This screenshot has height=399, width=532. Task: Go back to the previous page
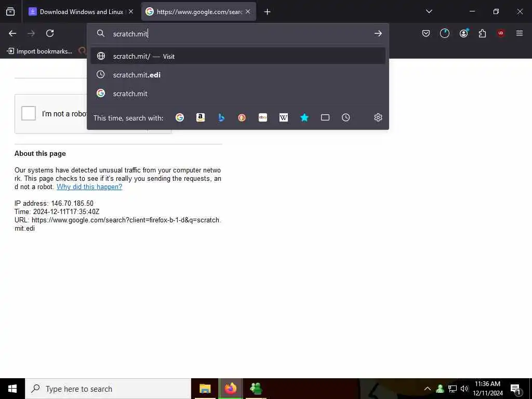coord(12,33)
